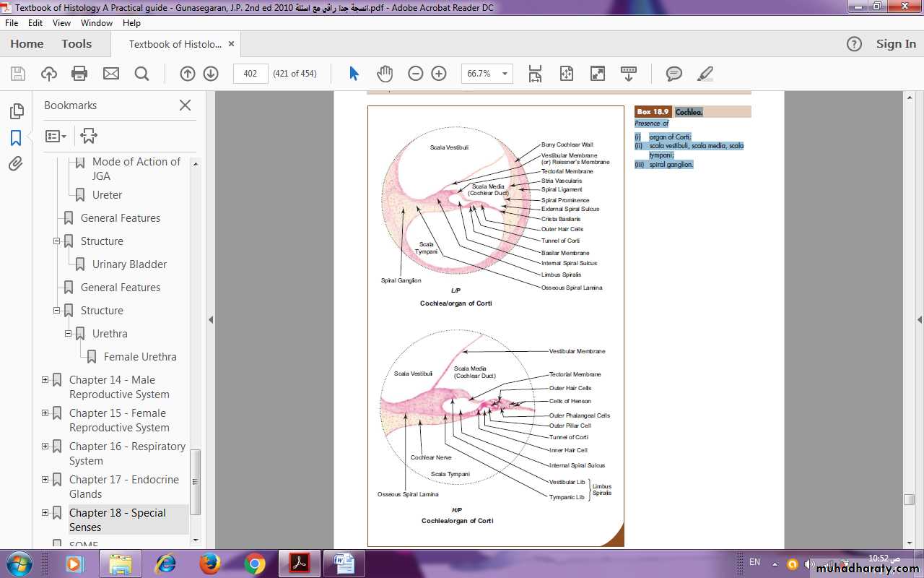Screen dimensions: 924x578
Task: Open the zoom level 66.7% dropdown
Action: point(505,74)
